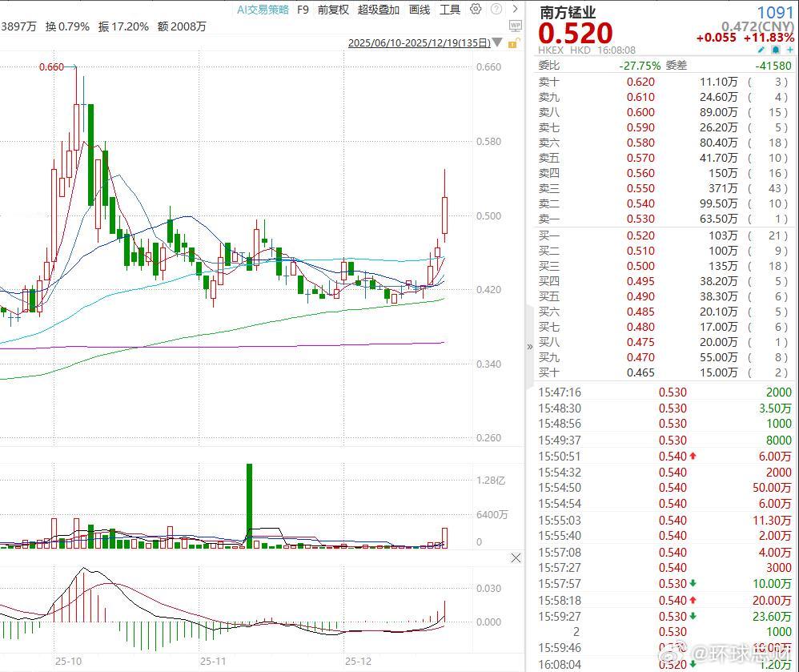The width and height of the screenshot is (799, 672).
Task: Open AI交易策略 menu
Action: 263,10
